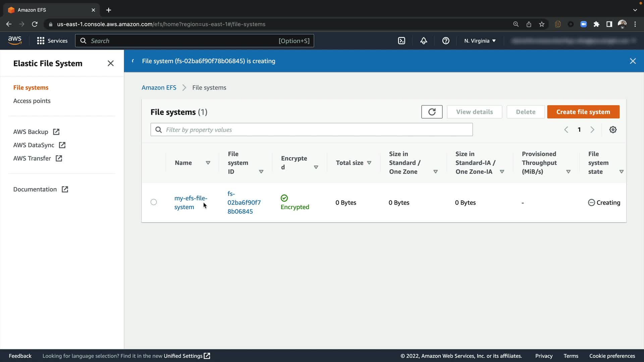Screen dimensions: 644x362
Task: Go to next page of results
Action: [x=592, y=130]
